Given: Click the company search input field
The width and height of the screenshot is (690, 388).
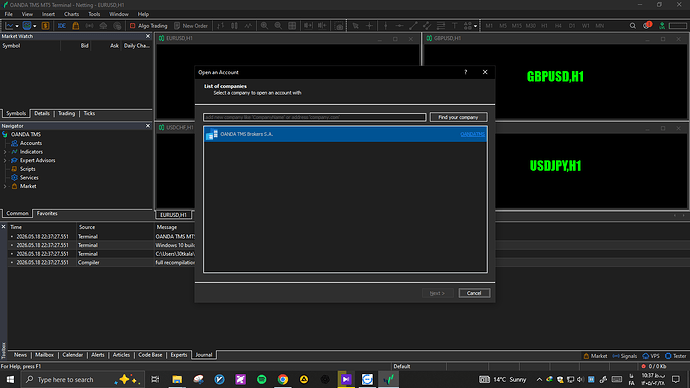Looking at the screenshot, I should [x=315, y=117].
